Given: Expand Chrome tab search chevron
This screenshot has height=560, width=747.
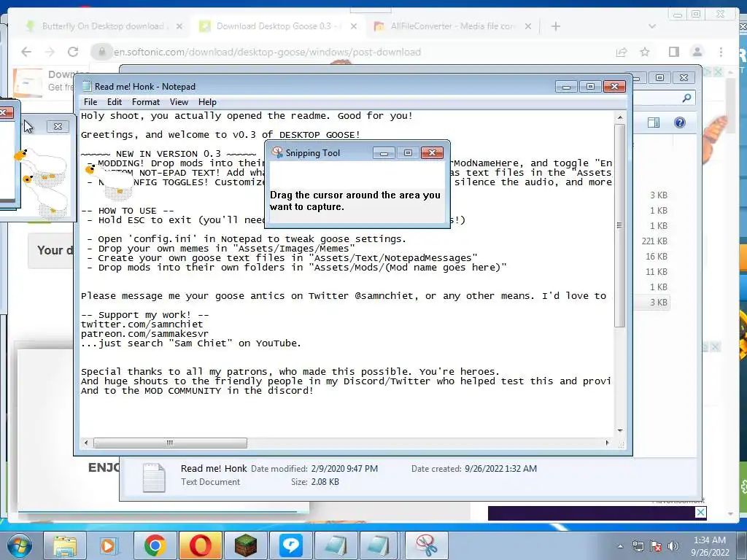Looking at the screenshot, I should pyautogui.click(x=652, y=26).
